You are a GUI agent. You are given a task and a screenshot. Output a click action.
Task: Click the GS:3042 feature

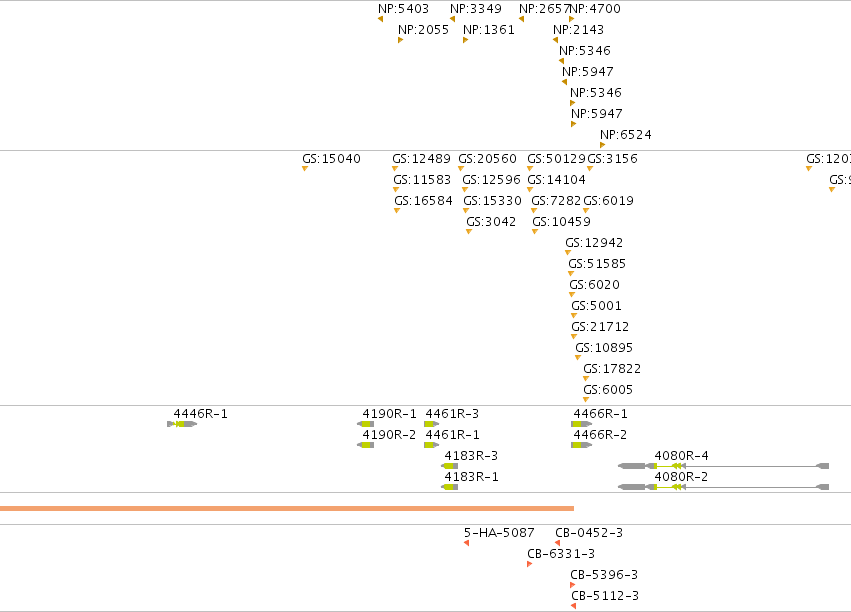(469, 232)
